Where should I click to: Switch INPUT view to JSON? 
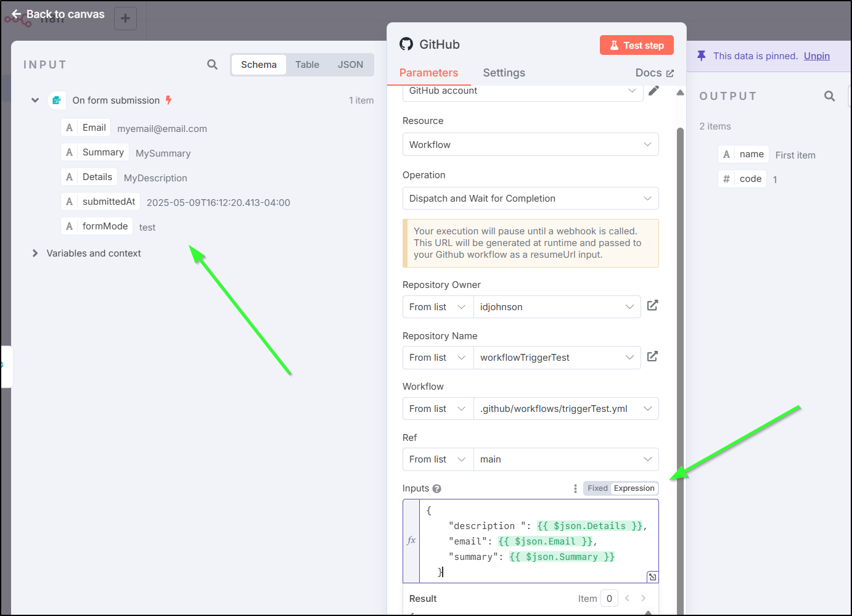click(x=350, y=65)
